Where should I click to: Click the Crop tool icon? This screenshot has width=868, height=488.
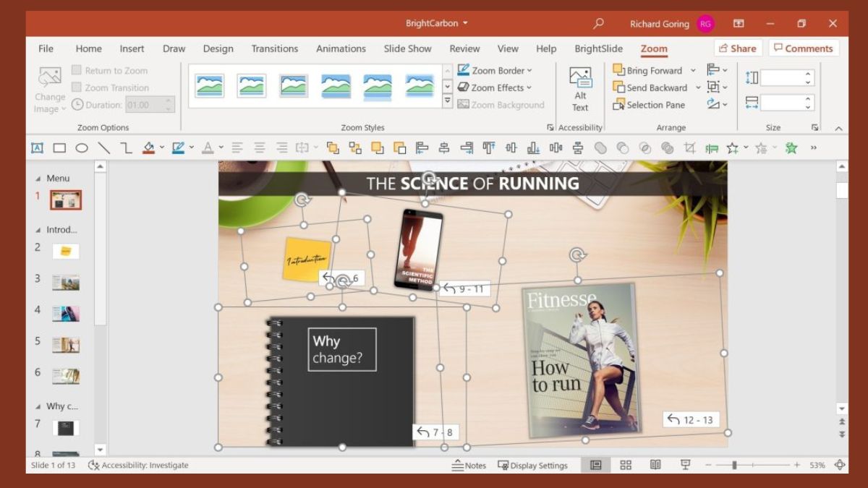[689, 147]
